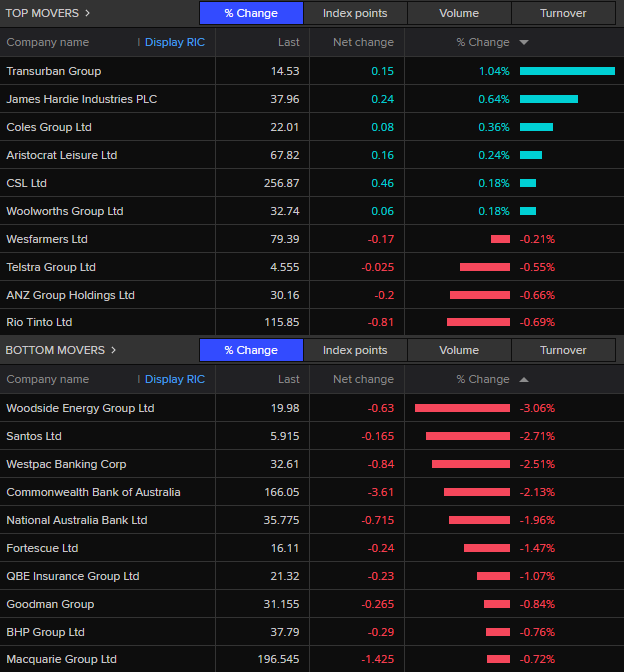This screenshot has width=624, height=672.
Task: Select % Change tab in Top Movers
Action: point(251,13)
